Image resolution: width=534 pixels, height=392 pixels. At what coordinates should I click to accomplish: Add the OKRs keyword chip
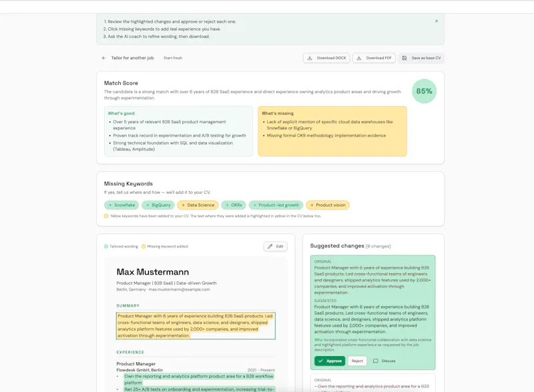(x=234, y=205)
